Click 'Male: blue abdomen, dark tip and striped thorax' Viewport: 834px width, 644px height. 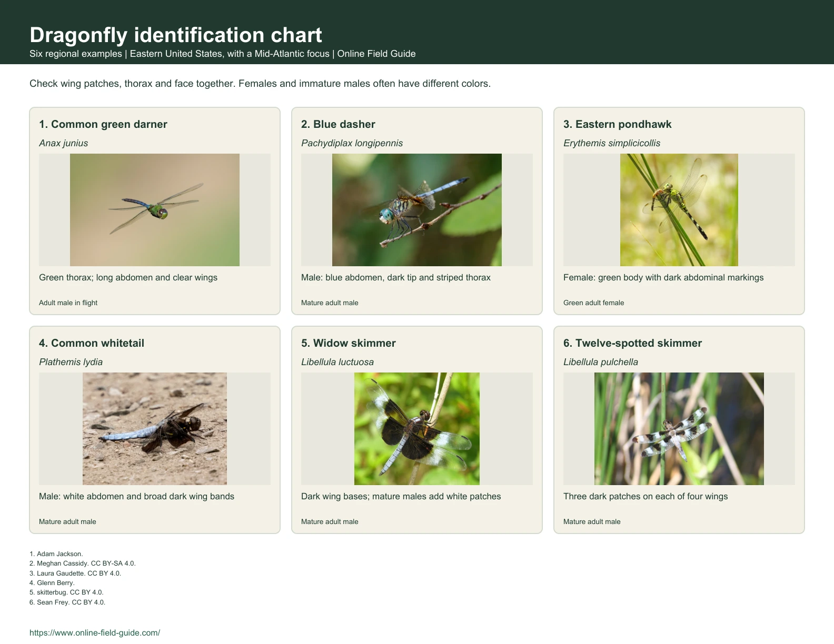pyautogui.click(x=395, y=277)
